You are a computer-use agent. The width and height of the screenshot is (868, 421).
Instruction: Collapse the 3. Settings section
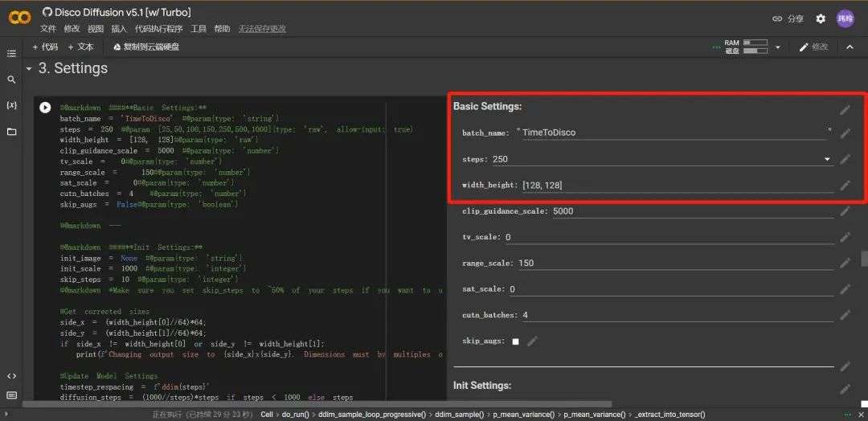click(x=29, y=69)
